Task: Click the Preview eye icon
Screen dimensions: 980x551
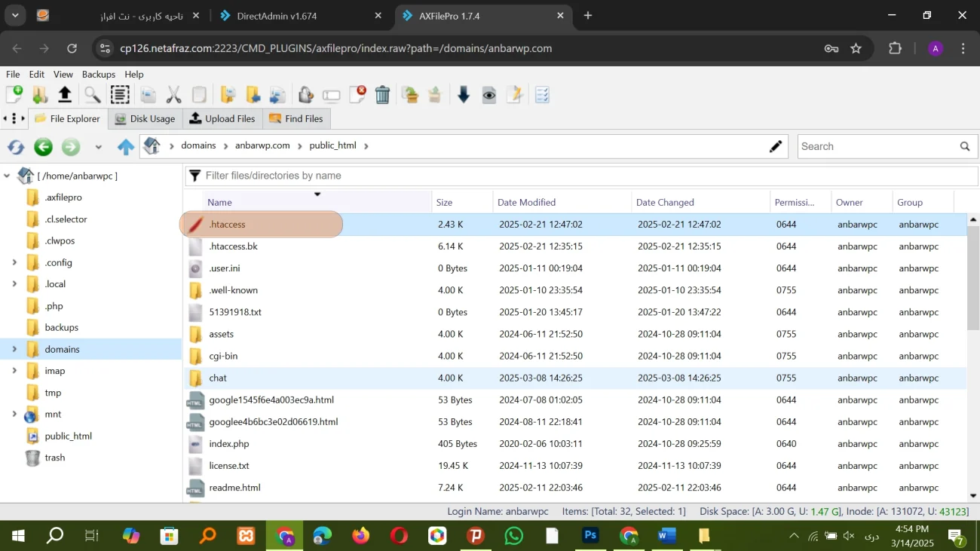Action: [489, 94]
